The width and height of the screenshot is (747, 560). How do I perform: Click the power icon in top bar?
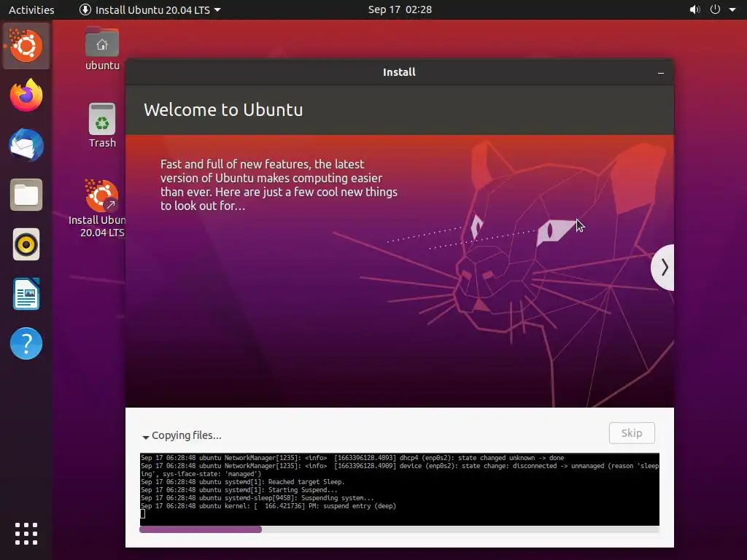pyautogui.click(x=715, y=9)
